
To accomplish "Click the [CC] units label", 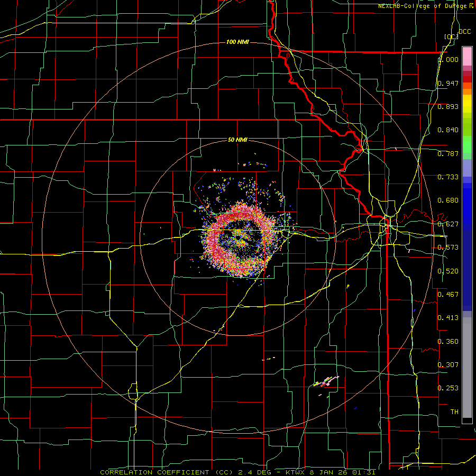I will click(451, 36).
